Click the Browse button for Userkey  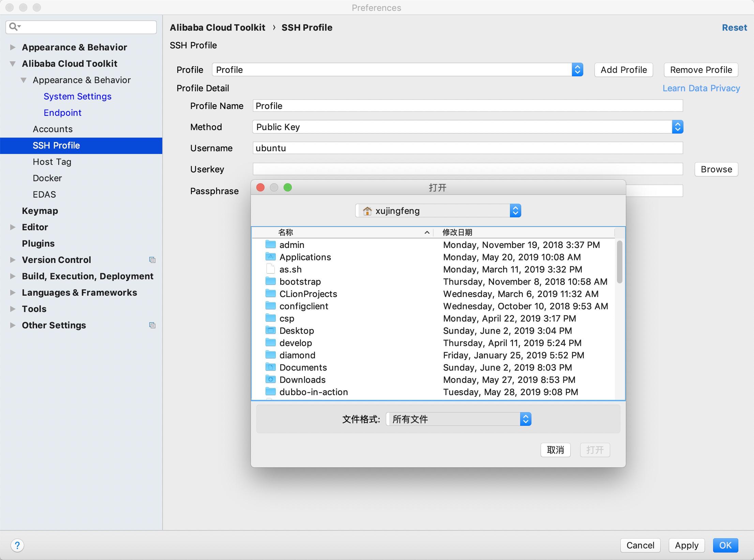(x=716, y=169)
